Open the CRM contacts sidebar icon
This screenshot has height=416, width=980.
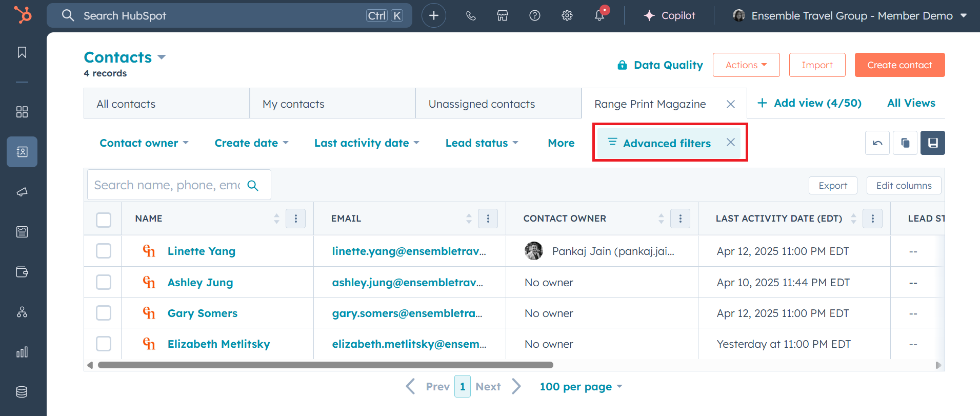22,152
